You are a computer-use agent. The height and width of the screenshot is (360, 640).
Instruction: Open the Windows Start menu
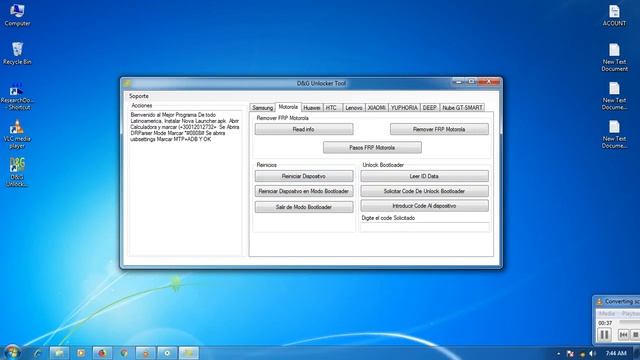12,352
